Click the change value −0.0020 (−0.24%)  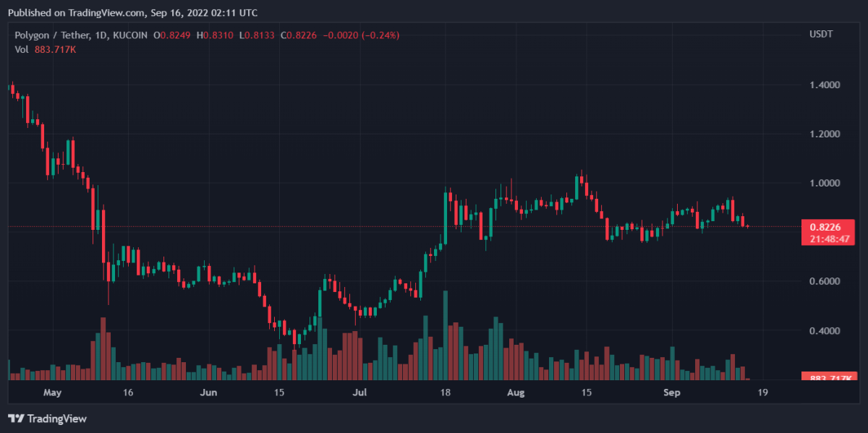pos(360,35)
